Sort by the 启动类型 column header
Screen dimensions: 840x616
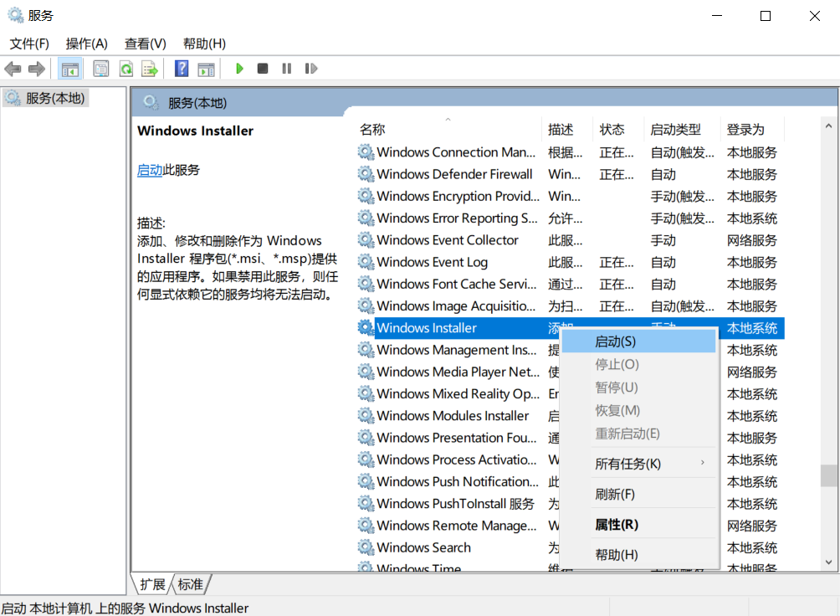pyautogui.click(x=681, y=129)
